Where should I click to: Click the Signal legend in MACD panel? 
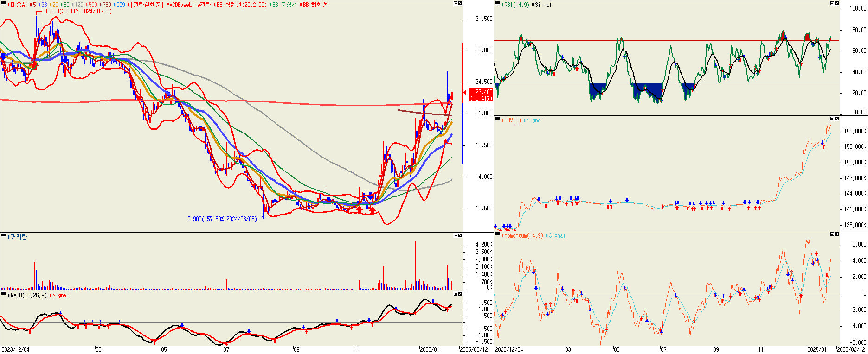60,295
